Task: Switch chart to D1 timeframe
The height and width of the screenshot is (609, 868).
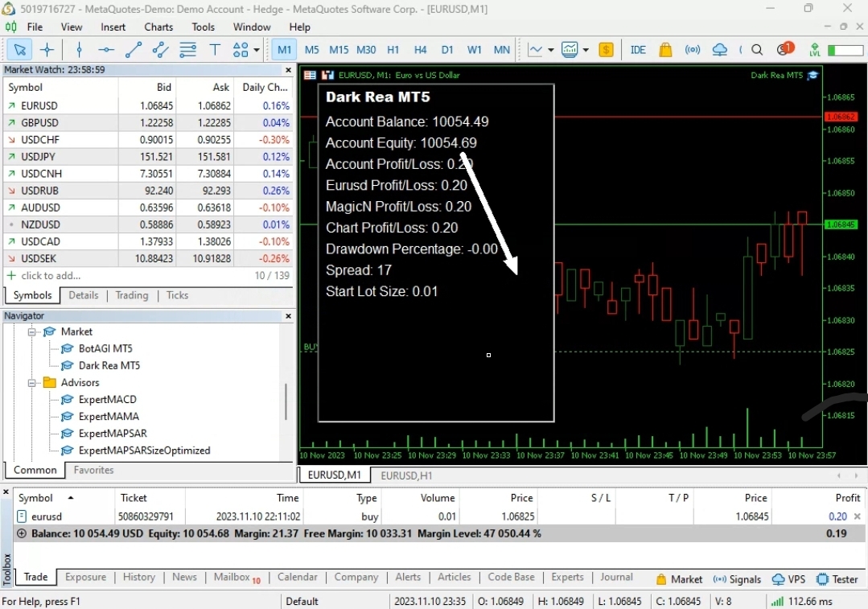Action: (x=447, y=50)
